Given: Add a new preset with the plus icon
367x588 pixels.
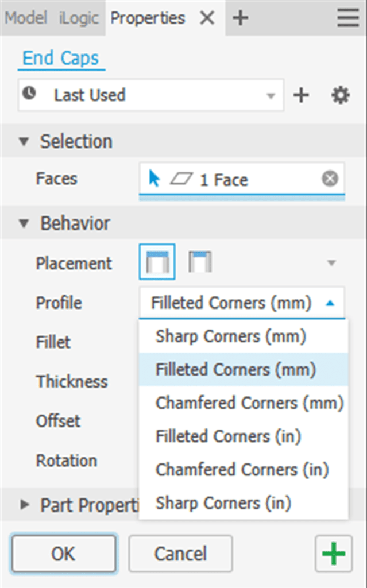Looking at the screenshot, I should 301,95.
